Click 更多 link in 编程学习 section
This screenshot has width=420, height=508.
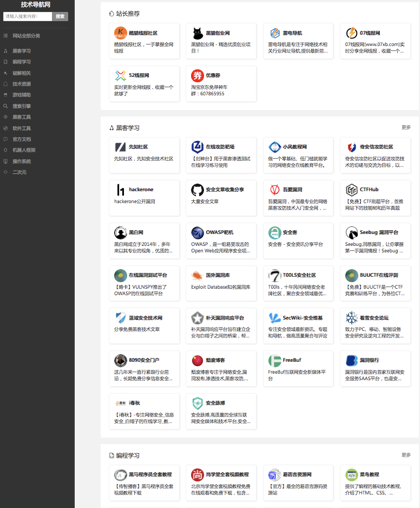406,455
